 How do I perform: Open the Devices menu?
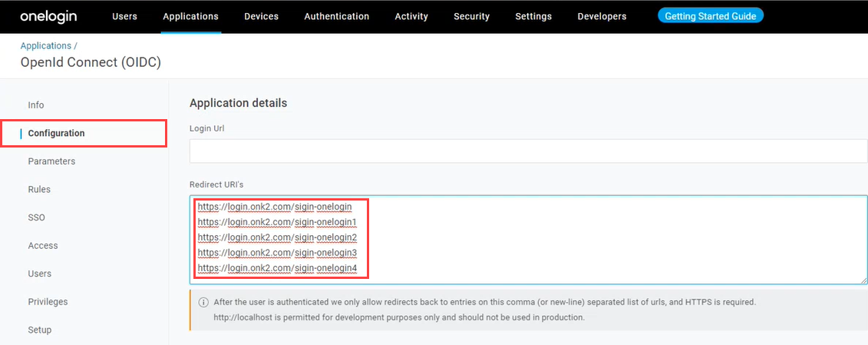pos(261,16)
